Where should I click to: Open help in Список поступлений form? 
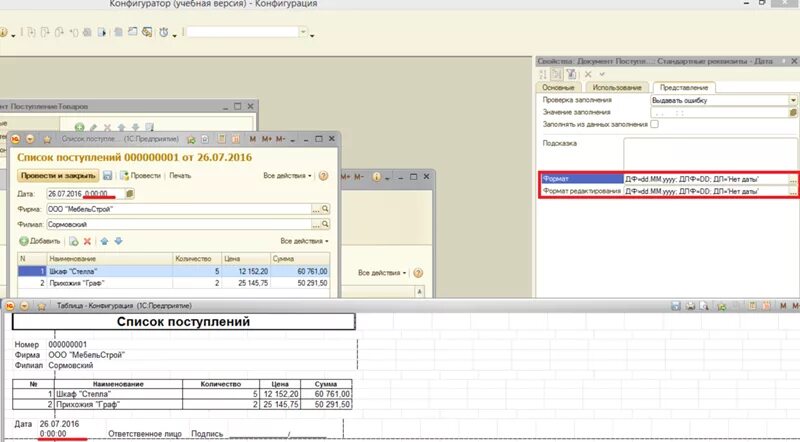tap(323, 176)
